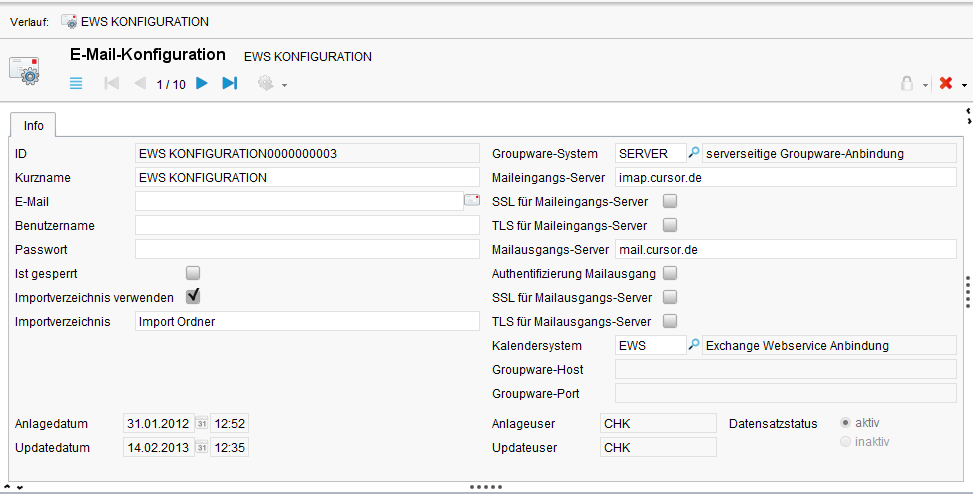Select the Info tab
The width and height of the screenshot is (973, 496).
33,126
